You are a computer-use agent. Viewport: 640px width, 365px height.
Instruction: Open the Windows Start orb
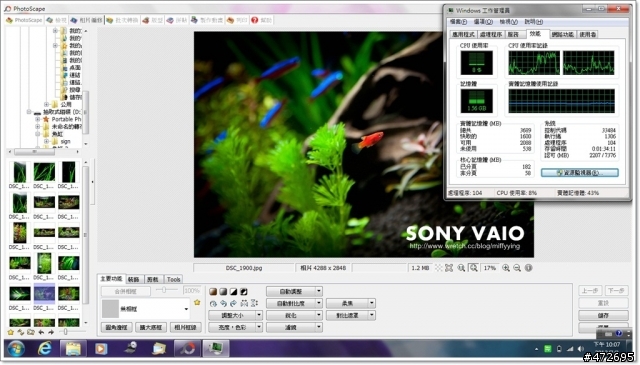[16, 349]
